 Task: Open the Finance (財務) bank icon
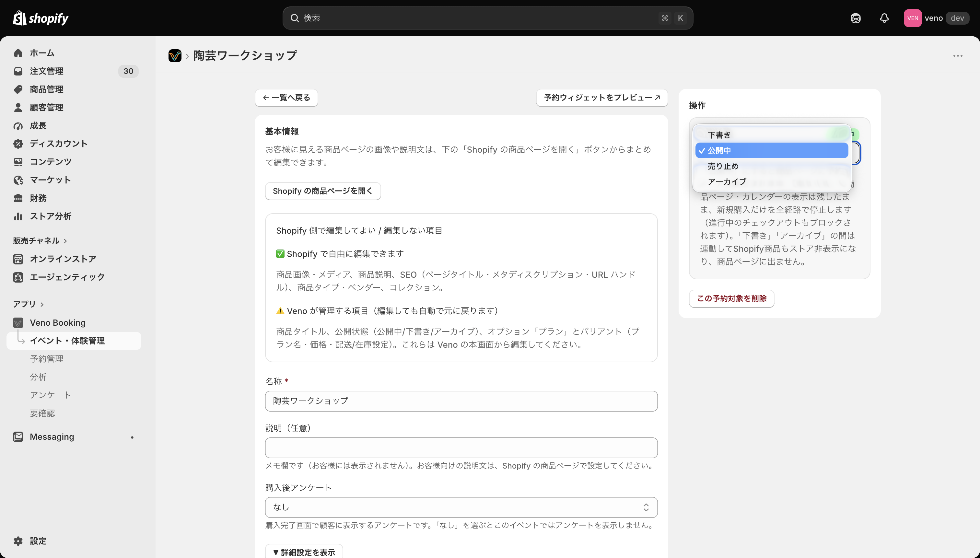point(18,198)
